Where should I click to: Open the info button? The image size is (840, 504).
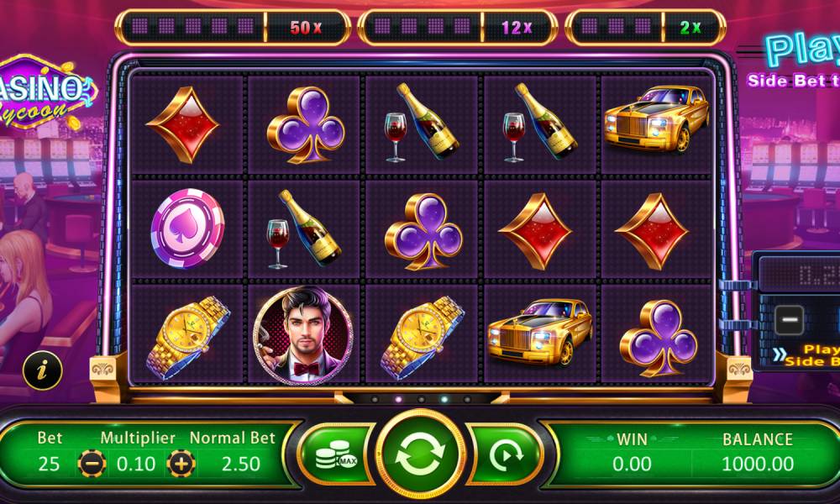tap(42, 370)
